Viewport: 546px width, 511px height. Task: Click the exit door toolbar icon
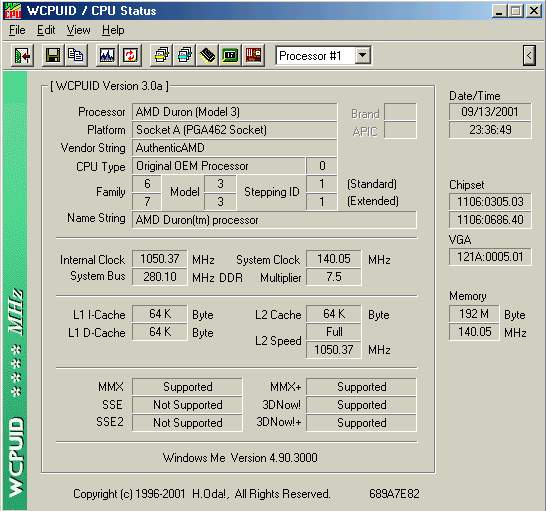(23, 55)
